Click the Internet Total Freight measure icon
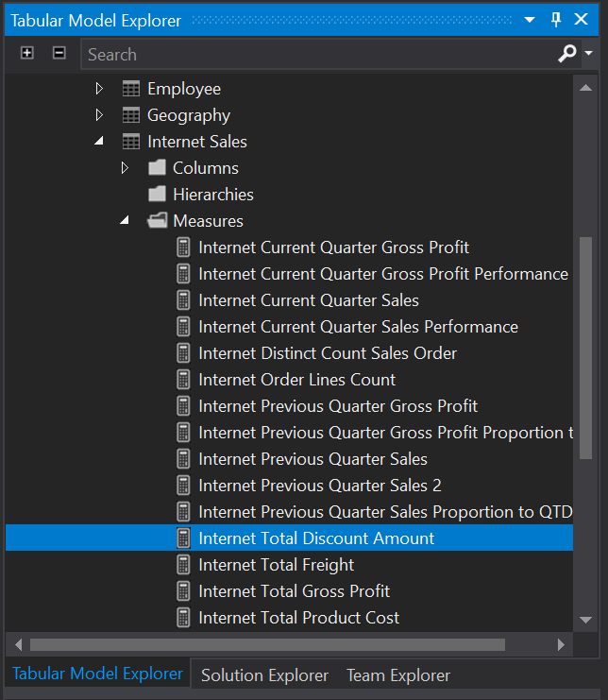Screen dimensions: 608x700 (x=183, y=565)
